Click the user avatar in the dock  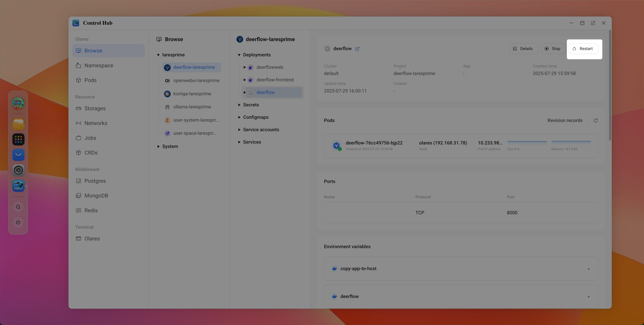click(18, 103)
